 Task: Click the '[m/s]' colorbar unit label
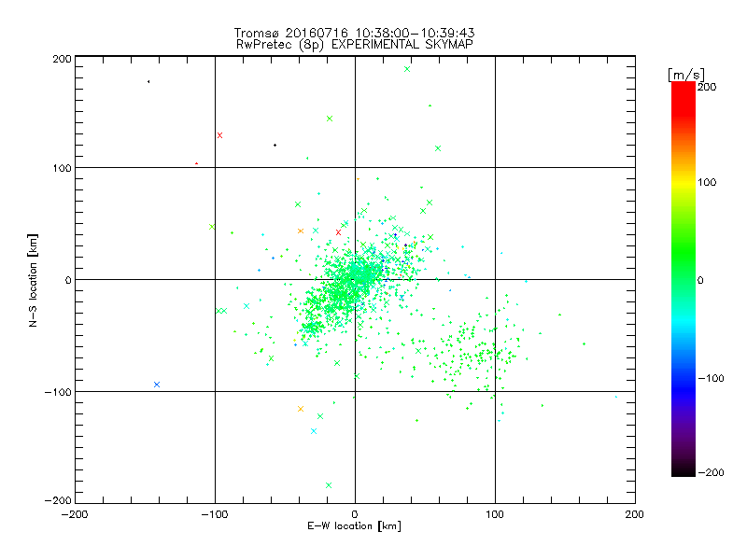tap(686, 75)
